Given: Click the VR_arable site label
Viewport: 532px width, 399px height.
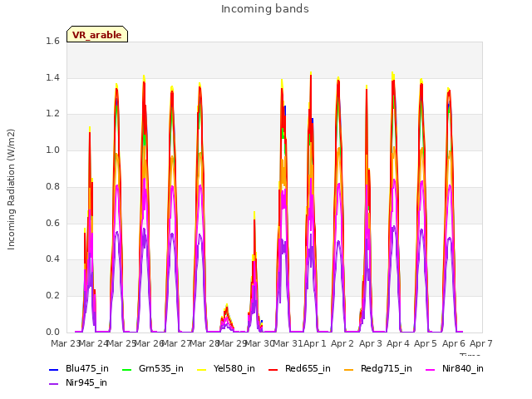Looking at the screenshot, I should [97, 35].
